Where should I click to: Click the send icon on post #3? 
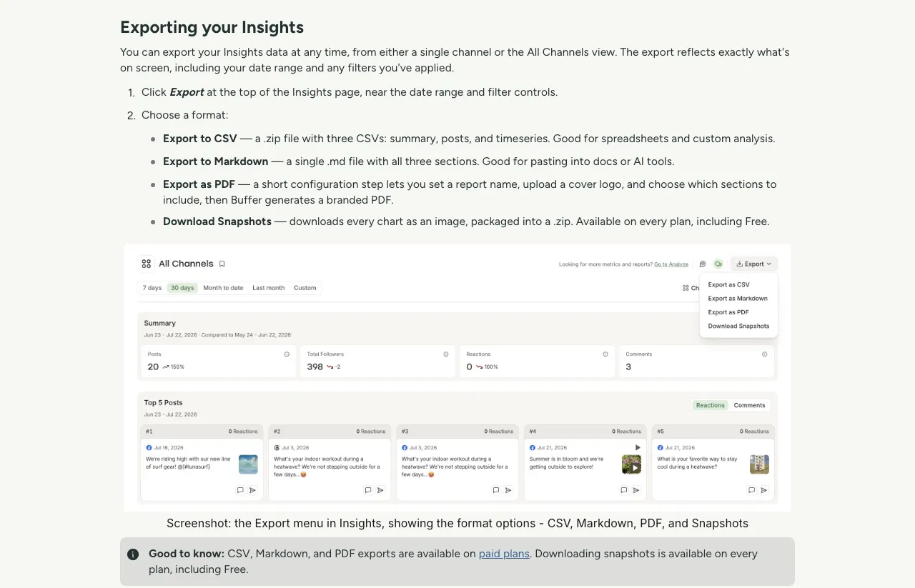[x=508, y=490]
